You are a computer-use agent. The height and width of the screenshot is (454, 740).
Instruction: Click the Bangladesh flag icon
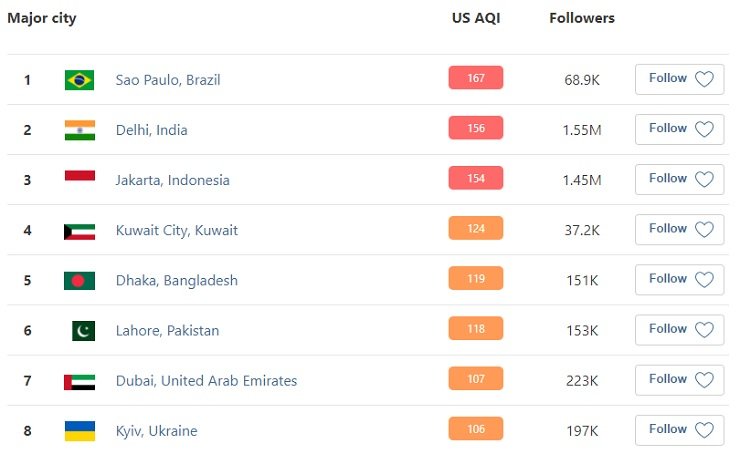point(79,280)
